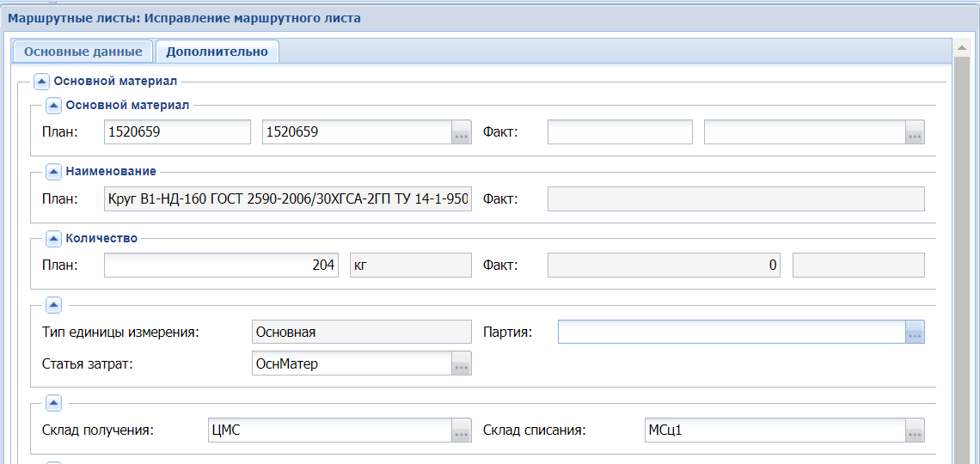980x464 pixels.
Task: Click the first fact material input field
Action: (x=619, y=132)
